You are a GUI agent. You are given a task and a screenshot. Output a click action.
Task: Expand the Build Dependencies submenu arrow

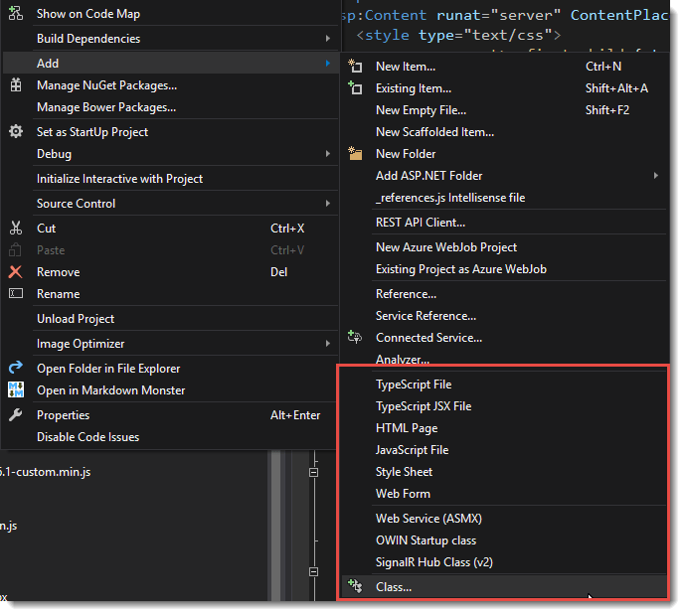328,39
